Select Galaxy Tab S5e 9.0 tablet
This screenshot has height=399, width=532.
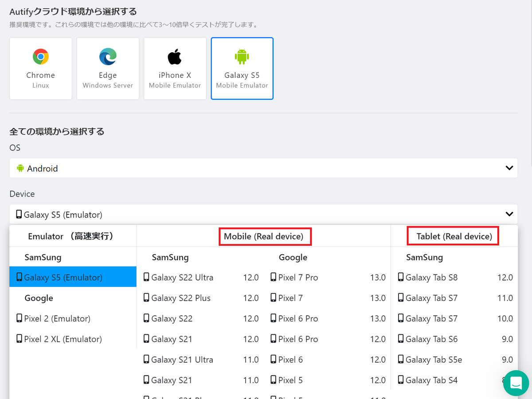(x=455, y=360)
